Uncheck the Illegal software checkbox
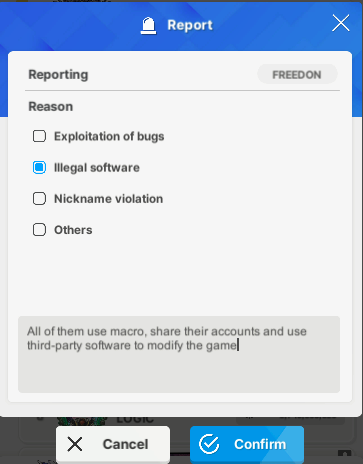Image resolution: width=363 pixels, height=464 pixels. point(39,167)
